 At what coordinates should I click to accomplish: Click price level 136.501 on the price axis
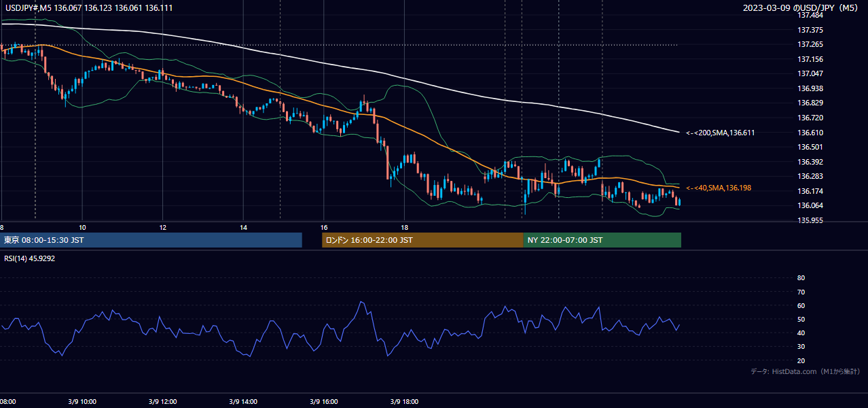810,147
